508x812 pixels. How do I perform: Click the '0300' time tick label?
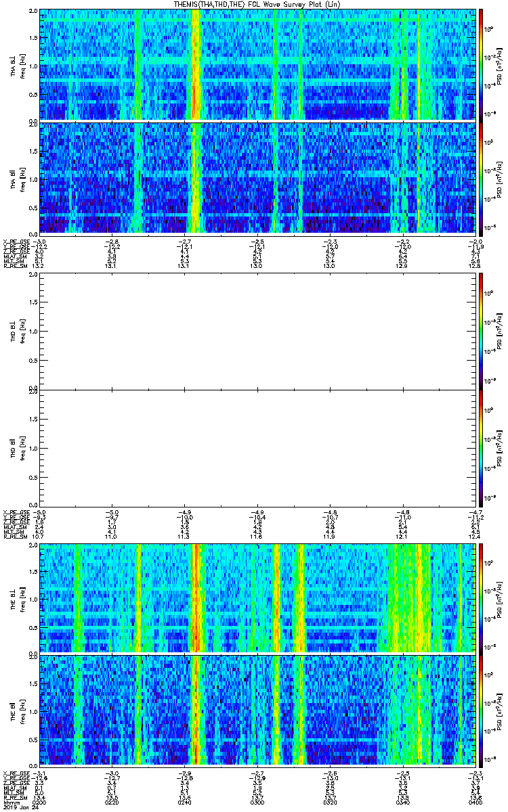point(258,803)
